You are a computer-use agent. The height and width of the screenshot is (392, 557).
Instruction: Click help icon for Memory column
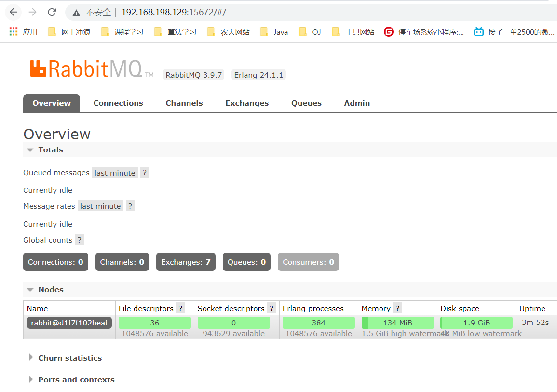(397, 309)
